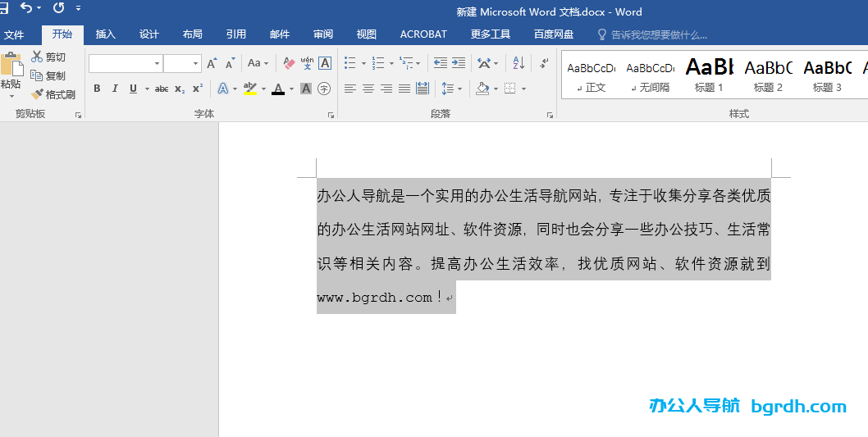
Task: Click the Align Left icon
Action: point(349,89)
